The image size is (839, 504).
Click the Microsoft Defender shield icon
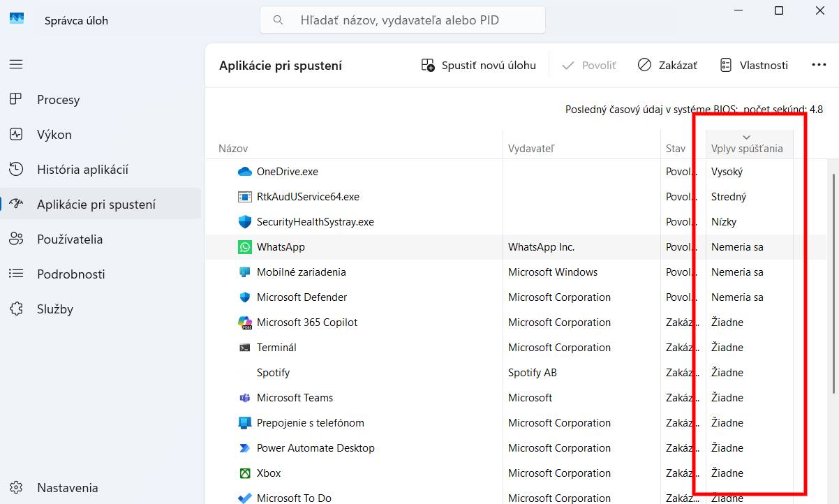(244, 297)
